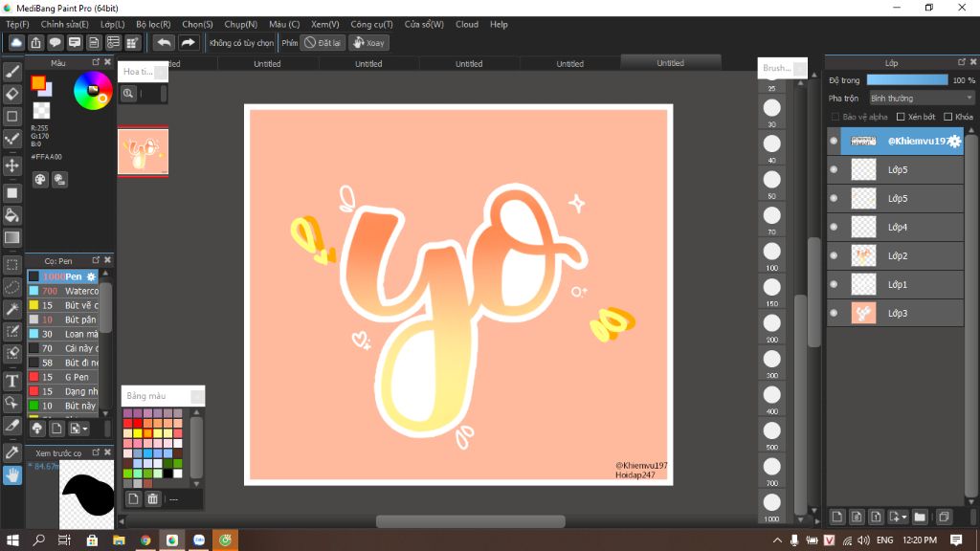
Task: Open the add layer dropdown arrow
Action: tap(903, 517)
